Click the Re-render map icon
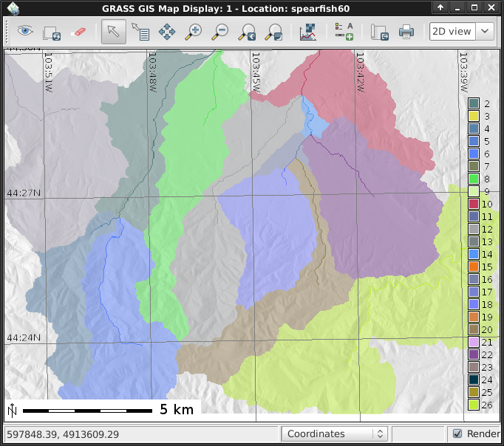 52,32
